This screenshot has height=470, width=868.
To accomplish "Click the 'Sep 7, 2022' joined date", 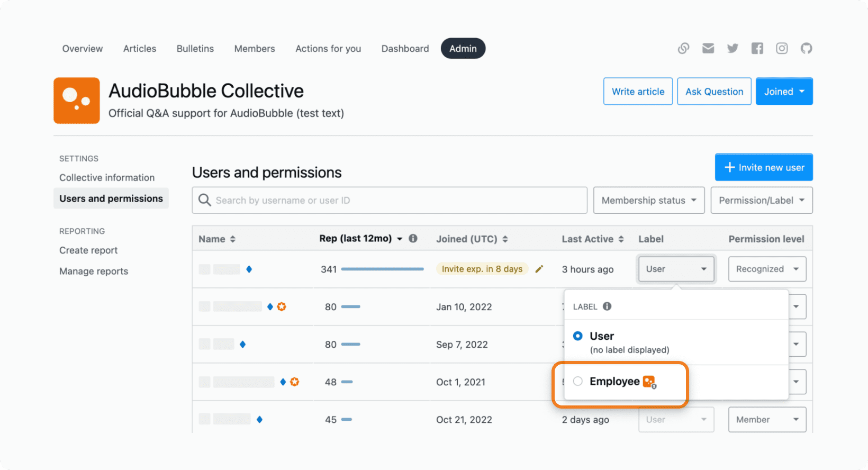I will tap(462, 345).
